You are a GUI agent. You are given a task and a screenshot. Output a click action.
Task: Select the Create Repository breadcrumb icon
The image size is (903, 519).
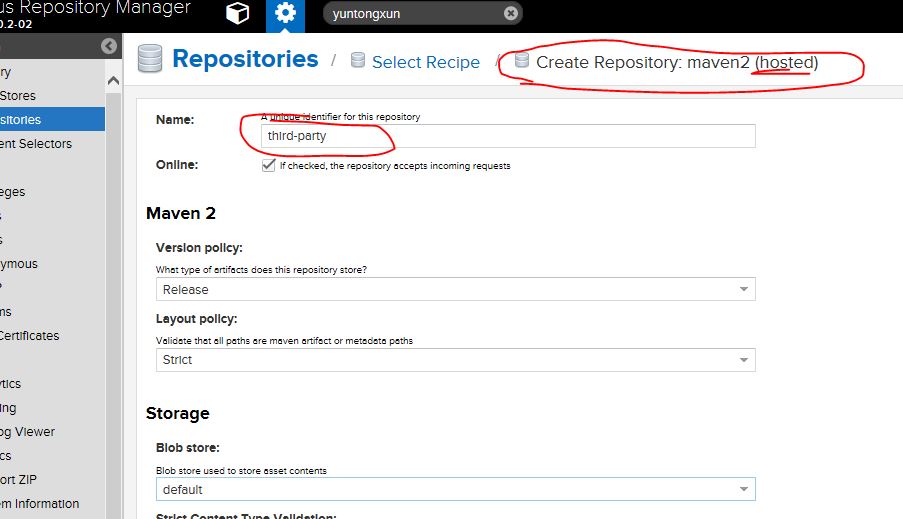pos(522,60)
